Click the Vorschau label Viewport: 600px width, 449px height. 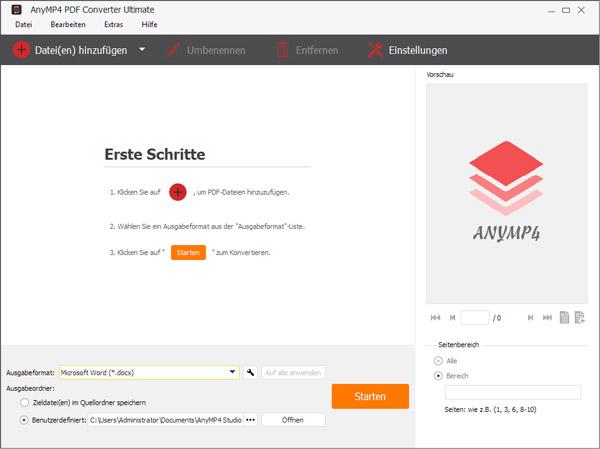440,75
